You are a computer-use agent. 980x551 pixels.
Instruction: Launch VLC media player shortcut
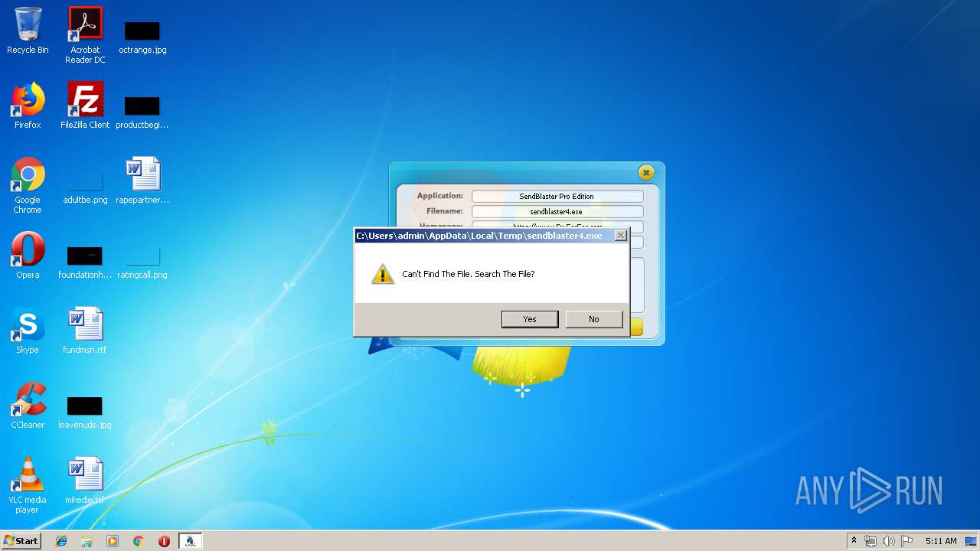tap(28, 485)
